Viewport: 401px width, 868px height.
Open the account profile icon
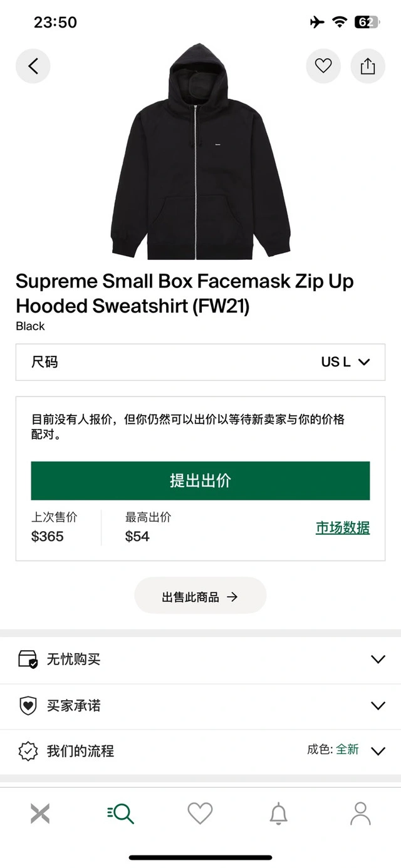coord(360,814)
